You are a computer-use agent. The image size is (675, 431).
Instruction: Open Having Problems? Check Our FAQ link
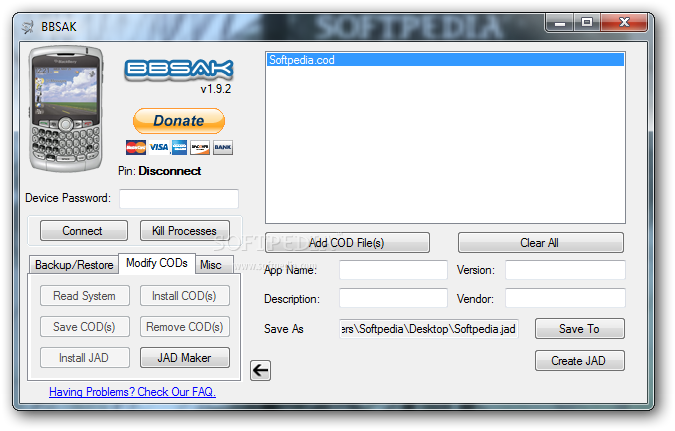coord(132,392)
